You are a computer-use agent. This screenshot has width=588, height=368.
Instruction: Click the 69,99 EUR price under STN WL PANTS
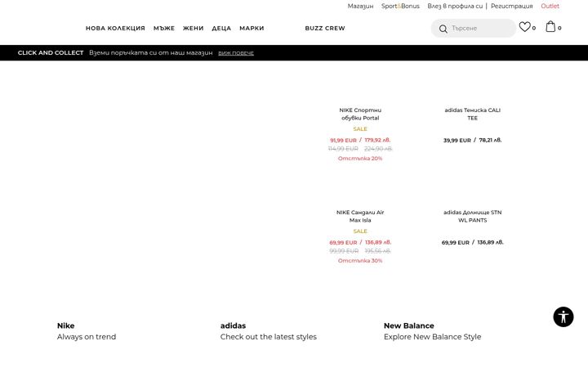click(x=455, y=243)
